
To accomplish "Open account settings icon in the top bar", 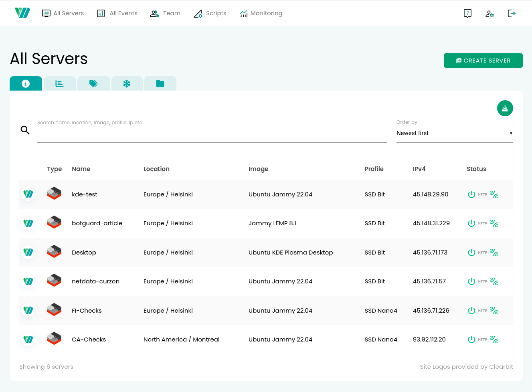I will click(490, 14).
